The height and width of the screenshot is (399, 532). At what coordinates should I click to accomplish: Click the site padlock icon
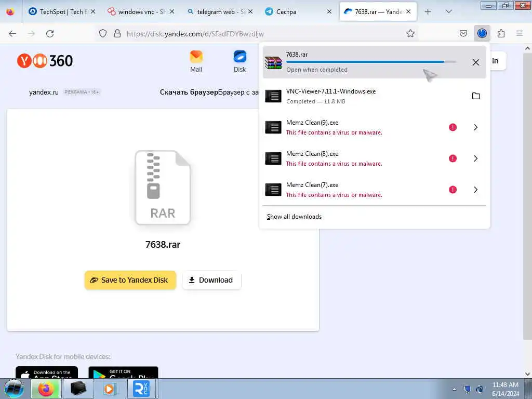117,33
